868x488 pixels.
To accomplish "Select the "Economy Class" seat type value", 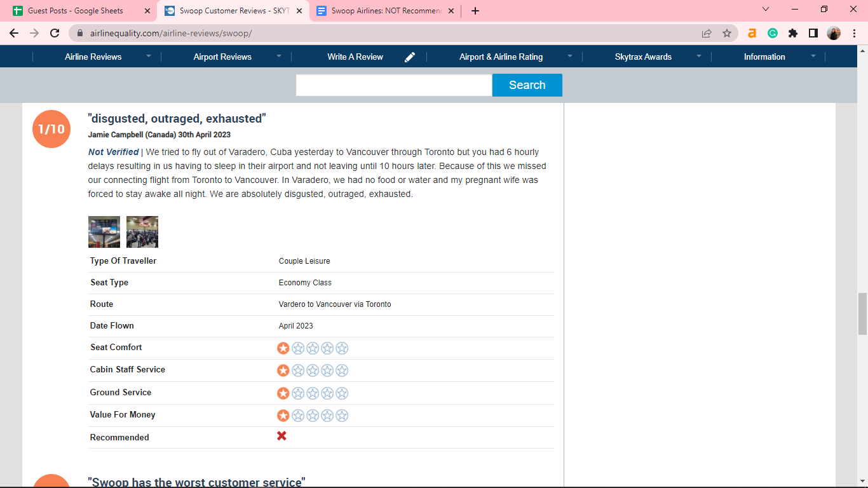I will [305, 283].
